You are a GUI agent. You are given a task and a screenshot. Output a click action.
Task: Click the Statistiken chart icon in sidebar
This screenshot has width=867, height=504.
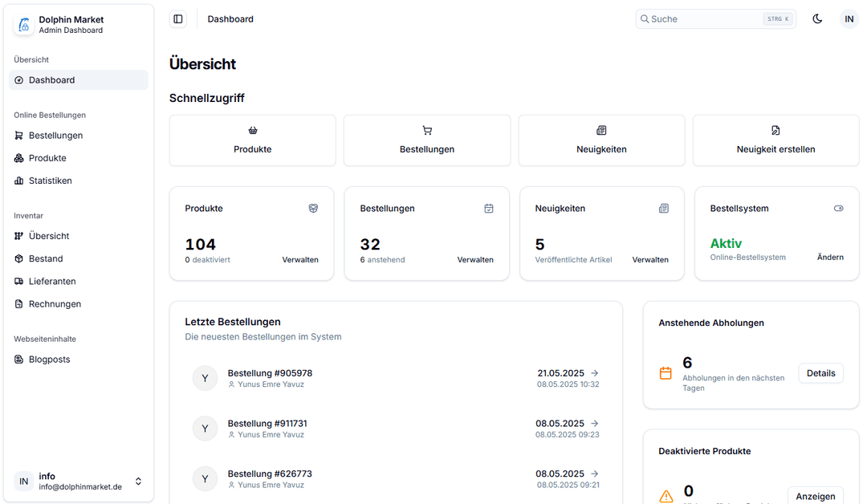(x=18, y=181)
